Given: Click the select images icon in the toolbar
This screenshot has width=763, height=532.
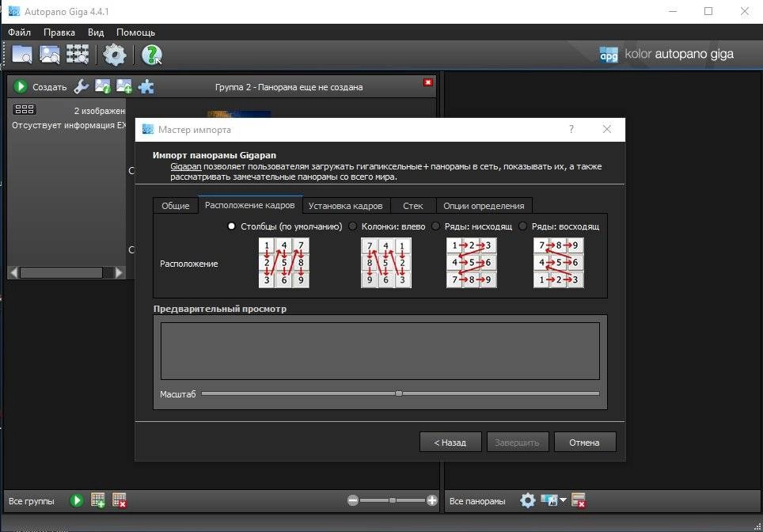Looking at the screenshot, I should click(50, 55).
